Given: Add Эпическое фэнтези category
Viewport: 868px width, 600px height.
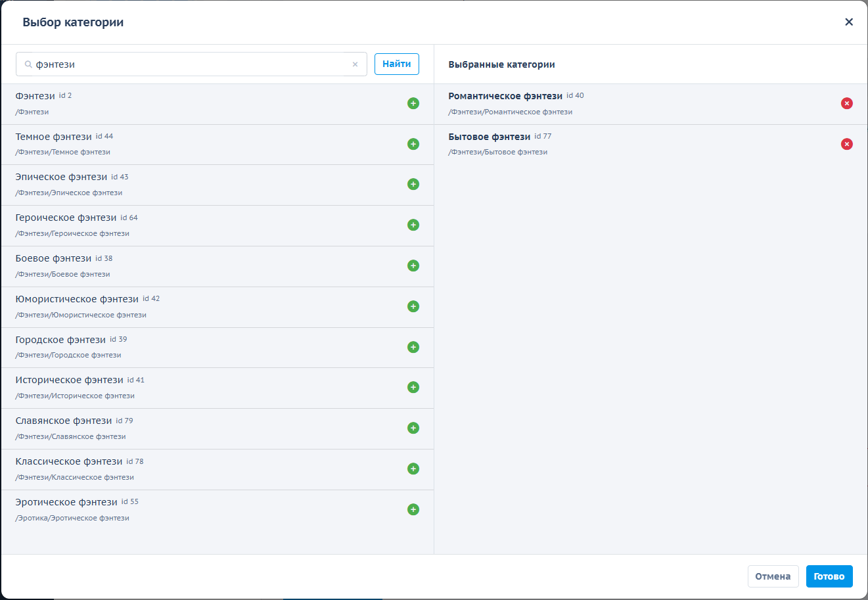Looking at the screenshot, I should (413, 185).
